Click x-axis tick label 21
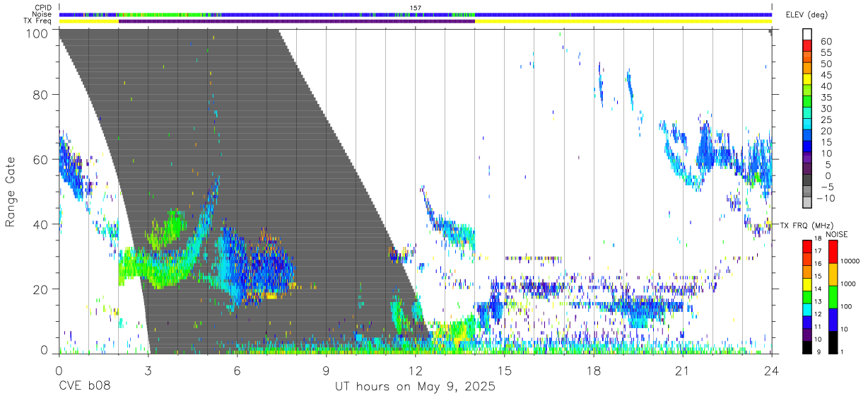The height and width of the screenshot is (401, 868). click(x=683, y=370)
